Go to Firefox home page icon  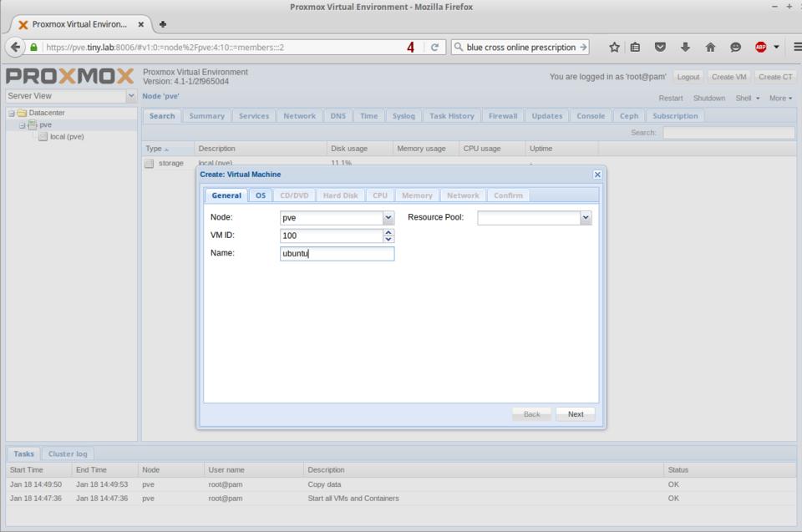(x=710, y=48)
